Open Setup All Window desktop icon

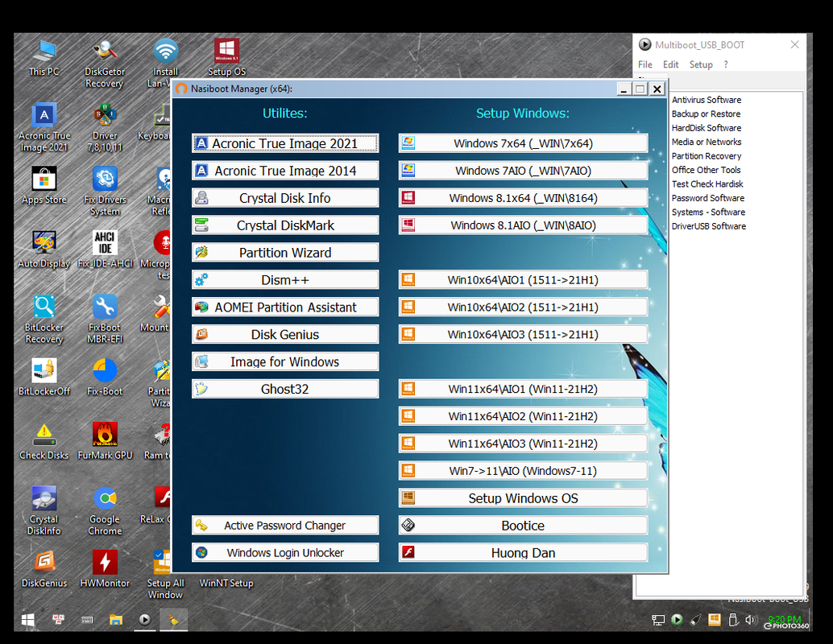pos(165,575)
